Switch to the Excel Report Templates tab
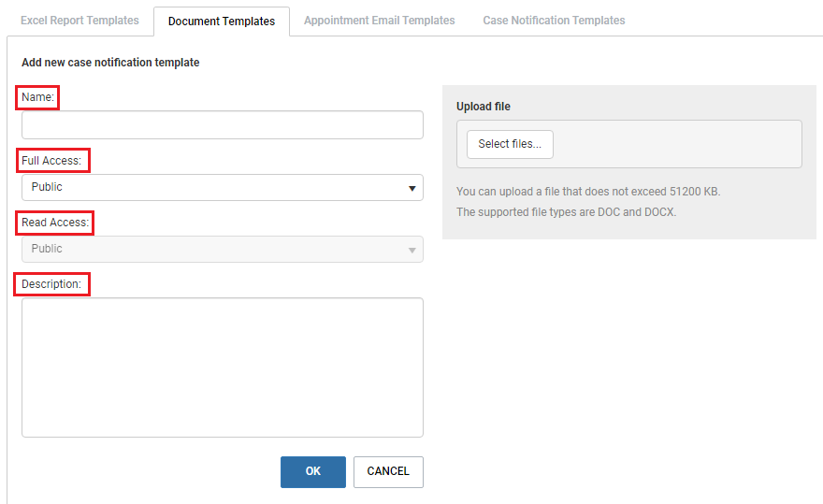This screenshot has width=823, height=504. pos(79,21)
